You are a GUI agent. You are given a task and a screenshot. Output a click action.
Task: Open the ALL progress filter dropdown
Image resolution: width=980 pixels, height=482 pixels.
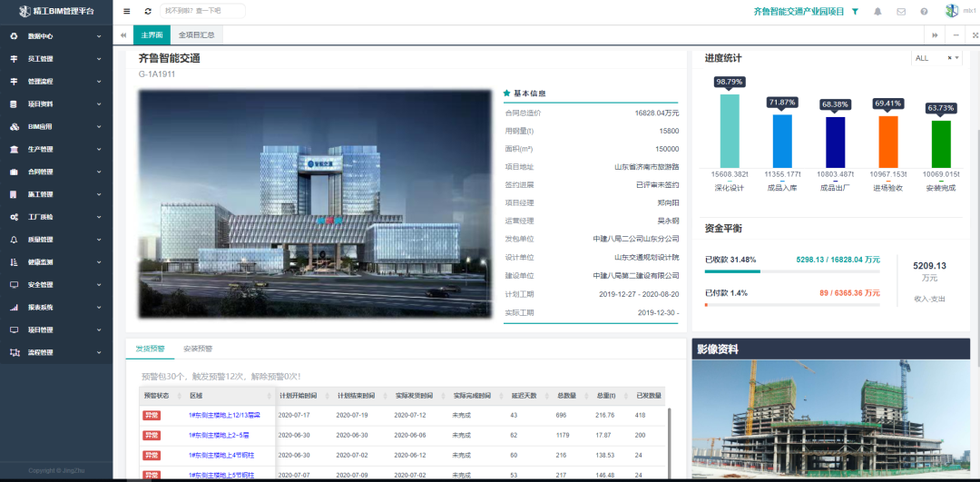tap(936, 58)
